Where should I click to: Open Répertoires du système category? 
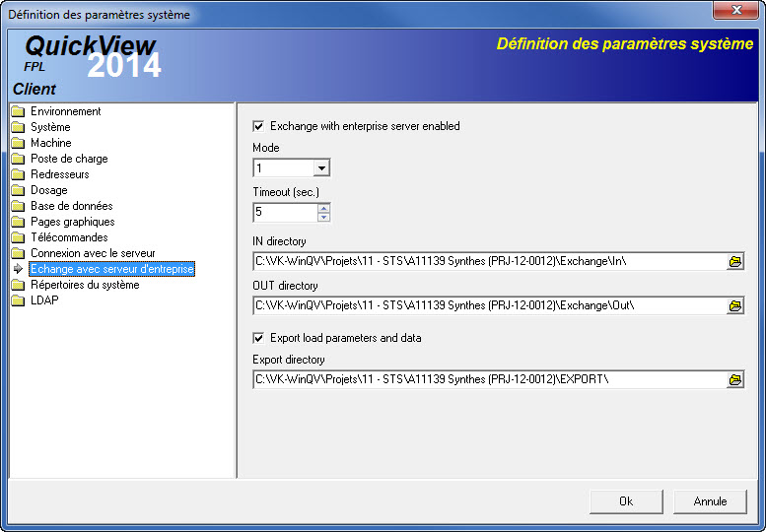pos(85,285)
